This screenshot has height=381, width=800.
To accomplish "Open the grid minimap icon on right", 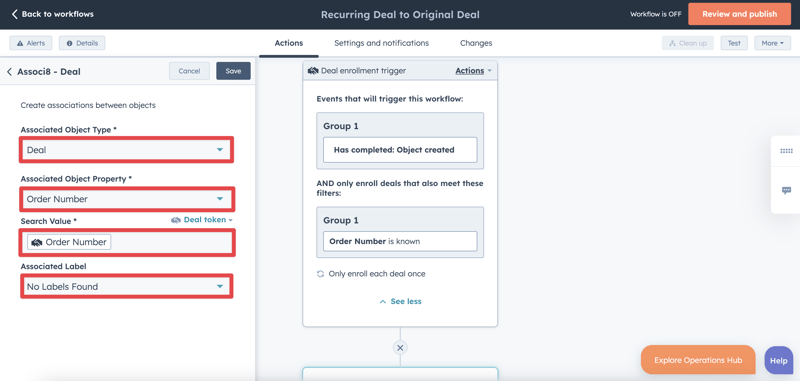I will [x=786, y=151].
